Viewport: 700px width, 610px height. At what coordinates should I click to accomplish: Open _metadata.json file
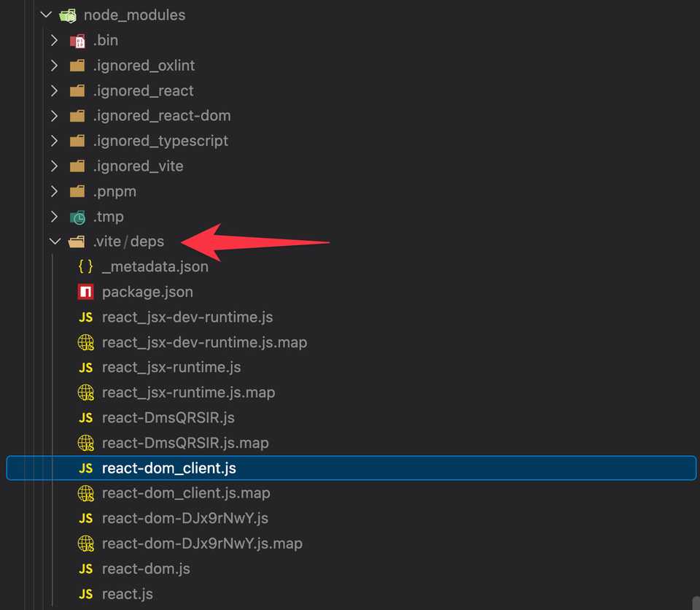click(x=155, y=267)
